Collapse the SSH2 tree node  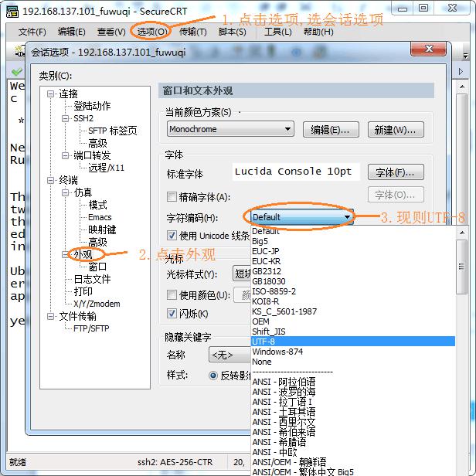pos(65,118)
